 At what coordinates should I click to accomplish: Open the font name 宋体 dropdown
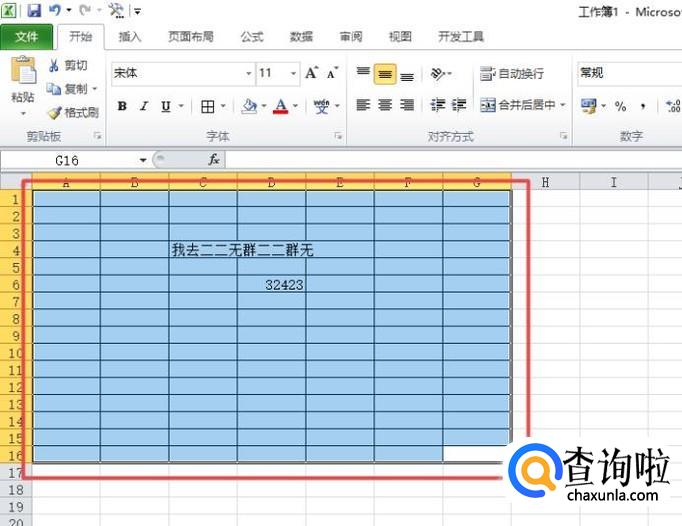coord(248,73)
